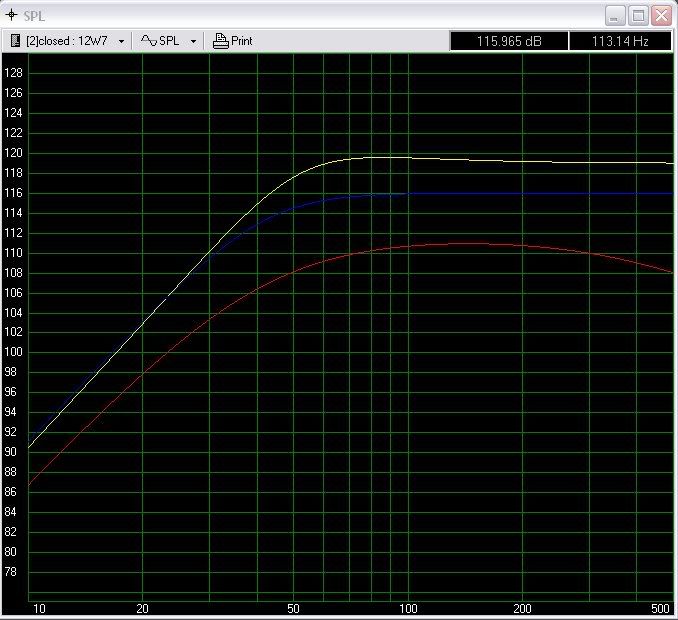Click the enclosure icon beside [2]closed : 12W7
Screen dimensions: 678x620
15,41
